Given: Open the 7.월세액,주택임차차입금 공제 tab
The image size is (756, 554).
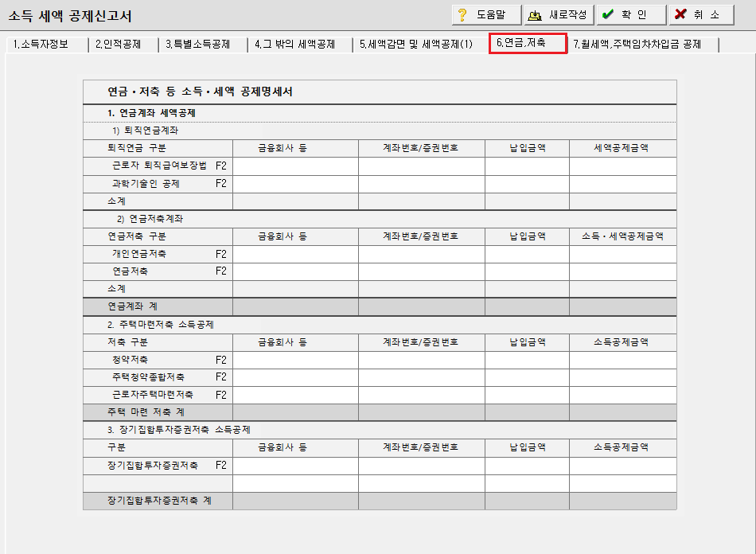Looking at the screenshot, I should pos(643,45).
